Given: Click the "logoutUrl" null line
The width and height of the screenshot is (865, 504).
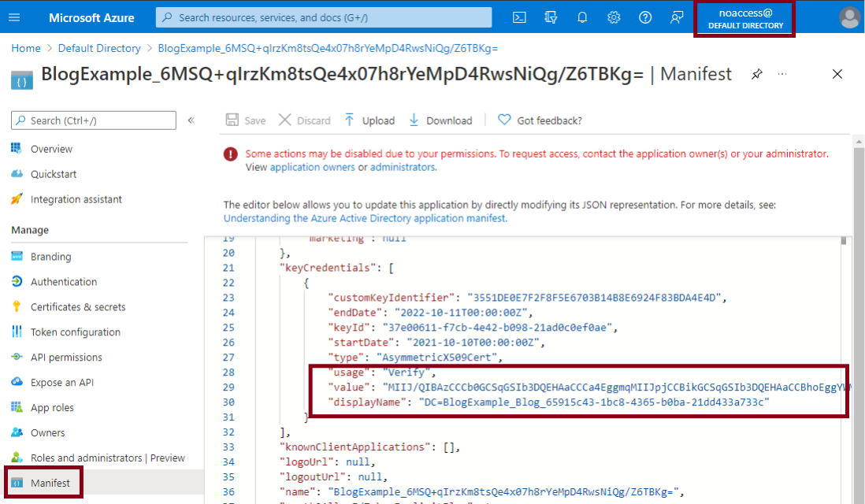Looking at the screenshot, I should click(333, 477).
